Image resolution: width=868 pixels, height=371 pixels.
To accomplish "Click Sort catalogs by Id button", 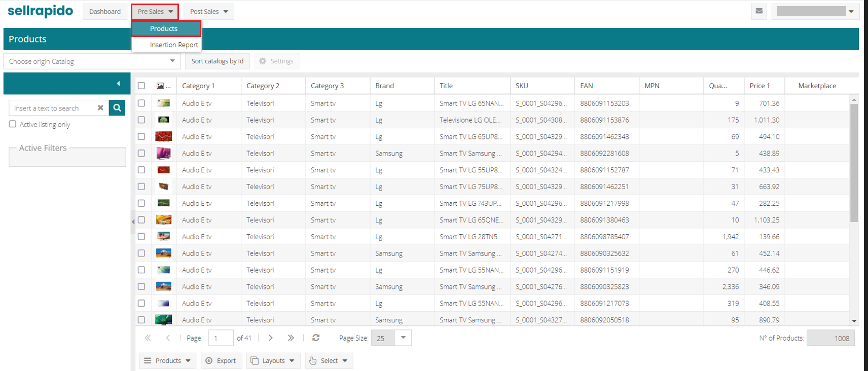I will (x=218, y=61).
